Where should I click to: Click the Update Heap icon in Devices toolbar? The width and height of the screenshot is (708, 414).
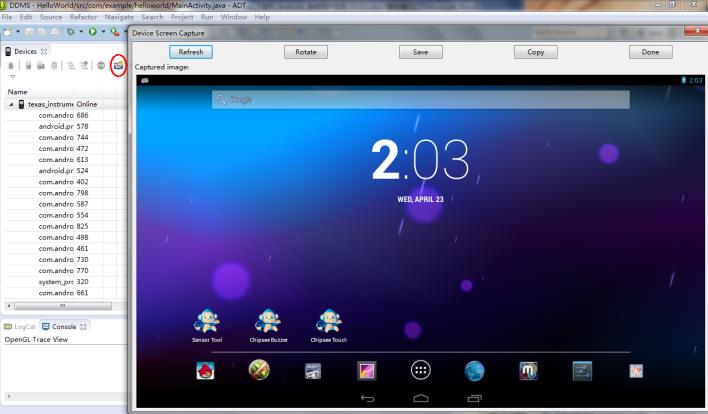[28, 66]
